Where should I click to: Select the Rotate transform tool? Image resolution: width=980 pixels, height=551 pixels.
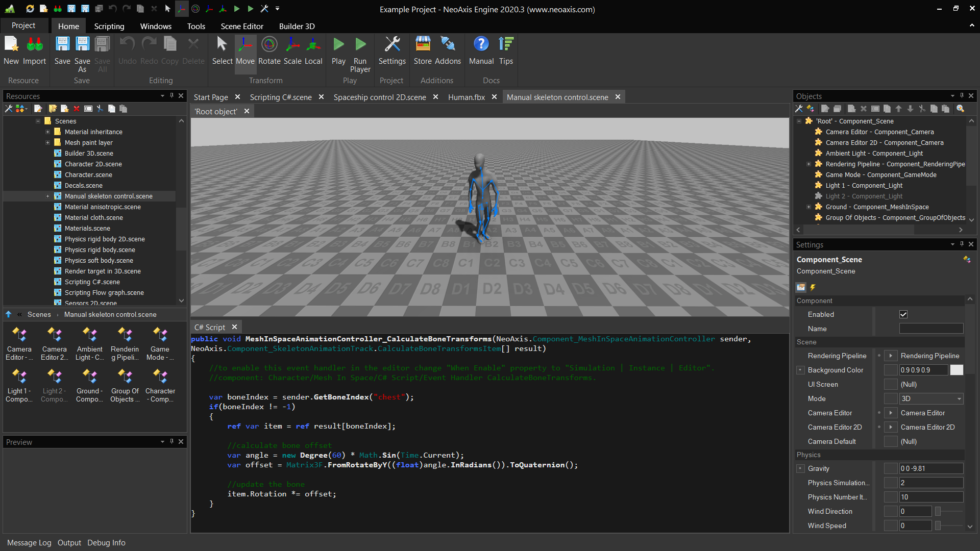tap(269, 51)
